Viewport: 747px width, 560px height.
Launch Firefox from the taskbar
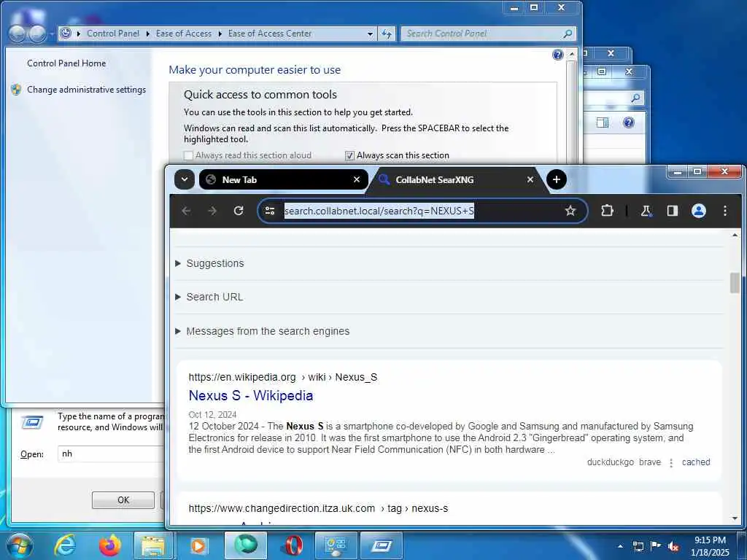coord(110,545)
